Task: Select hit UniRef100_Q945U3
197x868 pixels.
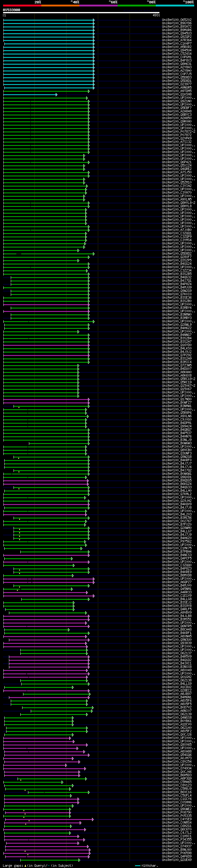Action: point(177,33)
